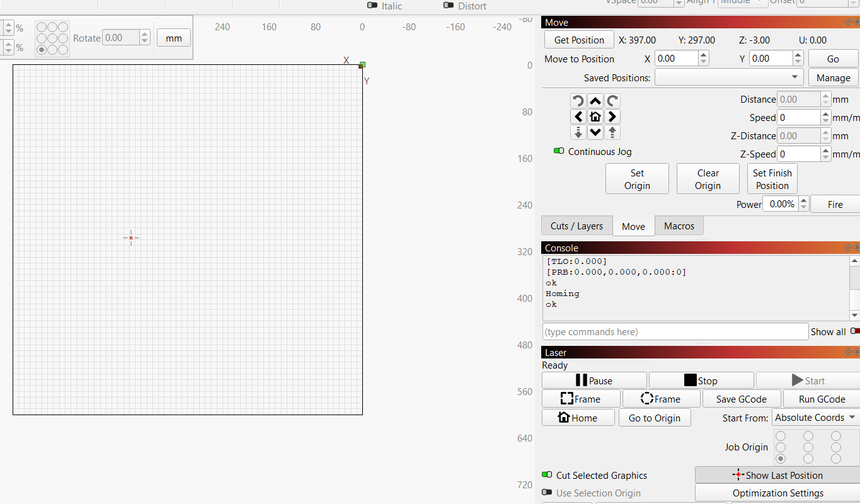860x504 pixels.
Task: Enable the Use Selection Origin toggle
Action: point(547,493)
